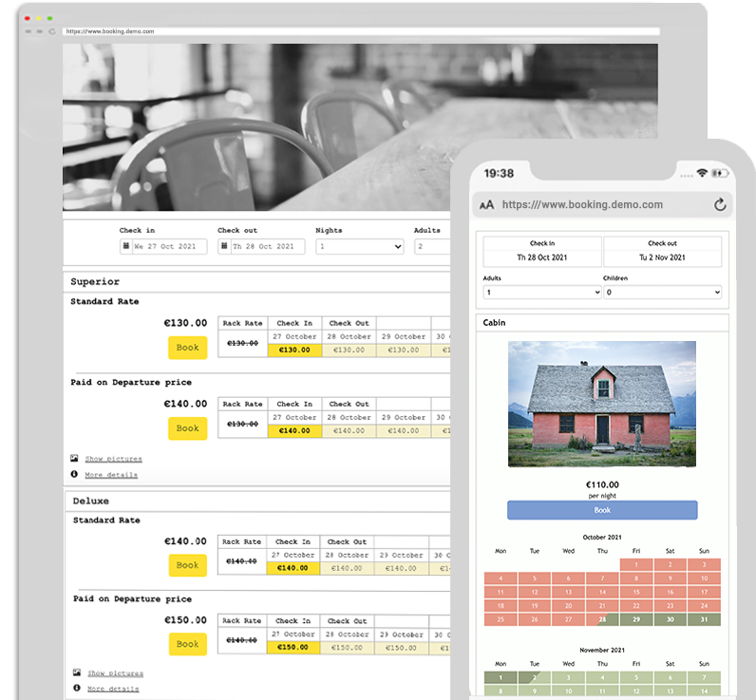Screen dimensions: 756x700
Task: Select the highlighted €130.00 27 October cell
Action: (294, 350)
